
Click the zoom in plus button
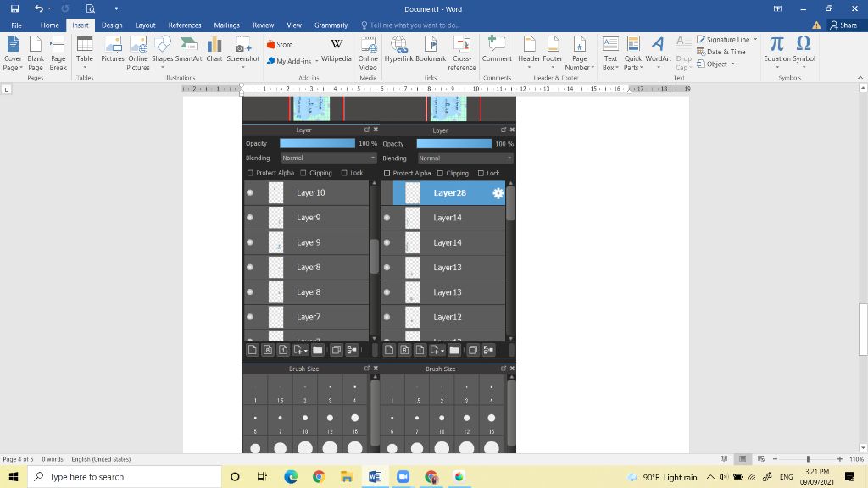coord(840,459)
